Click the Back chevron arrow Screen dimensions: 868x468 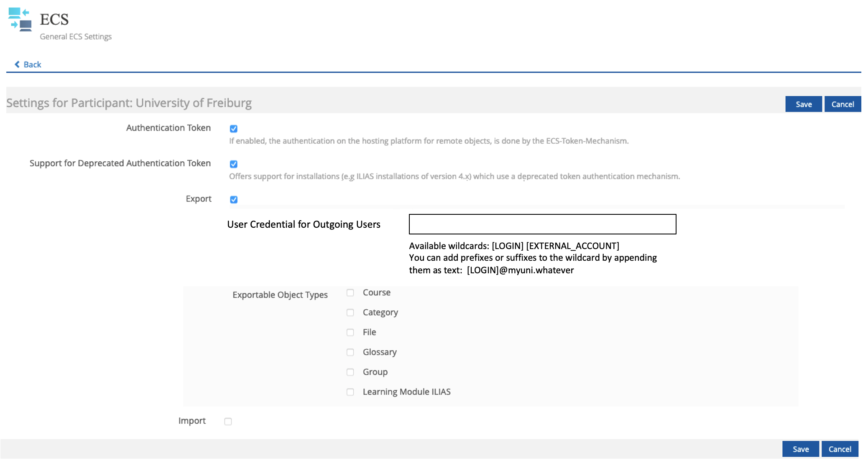point(17,64)
